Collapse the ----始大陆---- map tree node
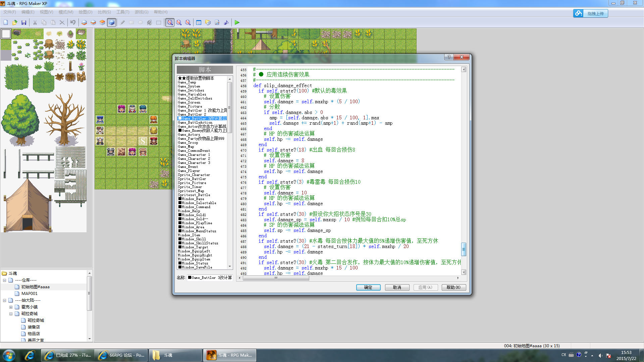The image size is (644, 362). (x=4, y=300)
